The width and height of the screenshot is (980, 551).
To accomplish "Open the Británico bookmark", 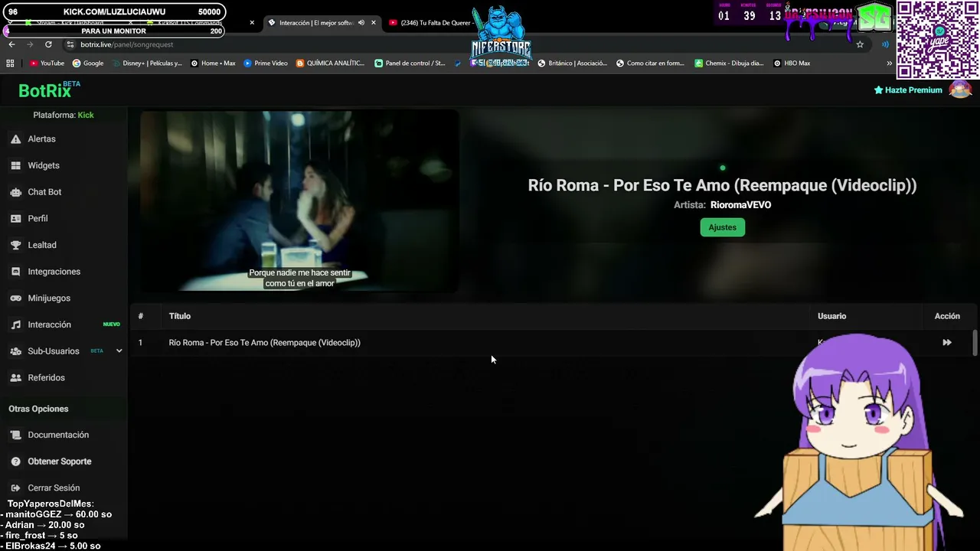I will point(572,64).
